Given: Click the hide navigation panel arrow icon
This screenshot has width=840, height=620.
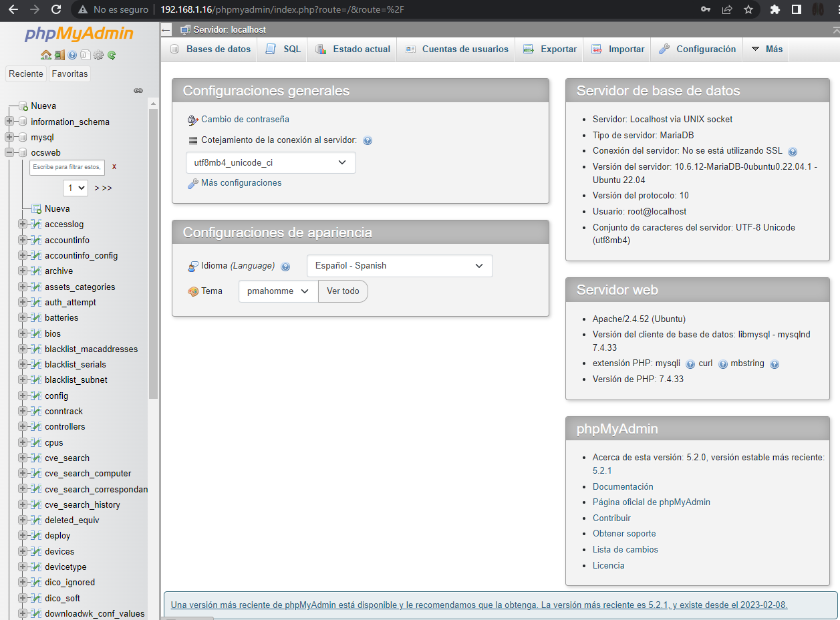Looking at the screenshot, I should click(166, 30).
